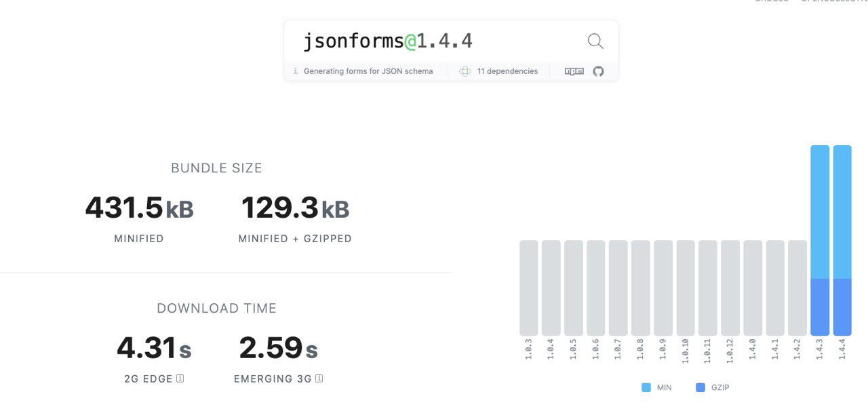This screenshot has height=411, width=868.
Task: Click the 2.59 s download time value
Action: 278,349
